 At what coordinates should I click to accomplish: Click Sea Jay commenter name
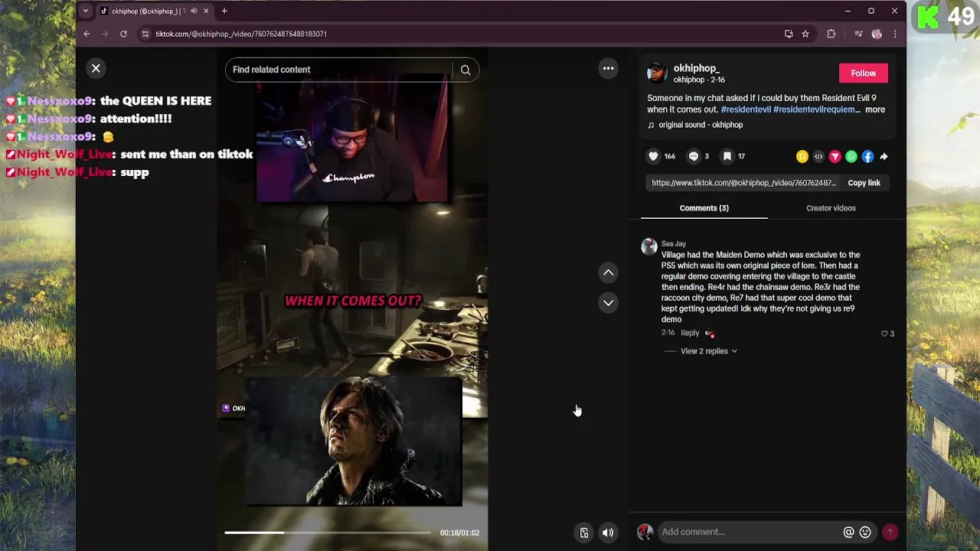[x=674, y=244]
